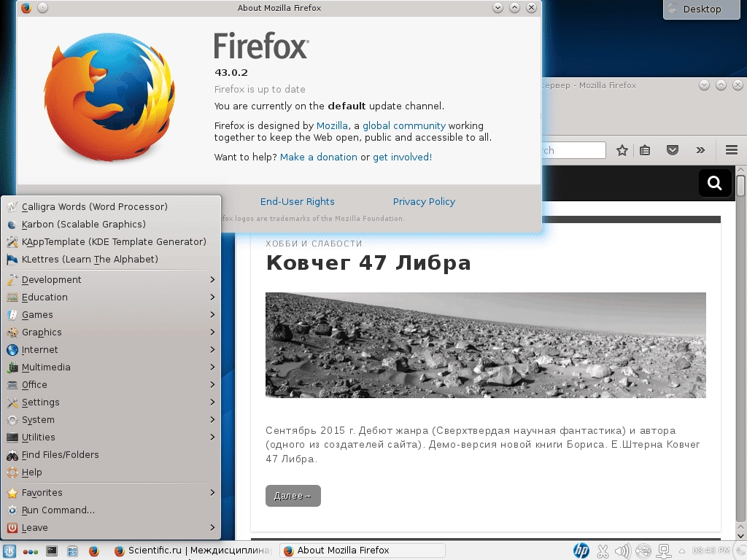Open End-User Rights link
This screenshot has width=747, height=560.
tap(298, 201)
